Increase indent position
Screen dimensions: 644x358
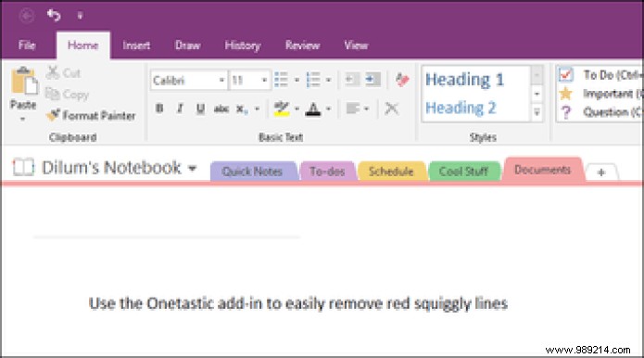(373, 80)
